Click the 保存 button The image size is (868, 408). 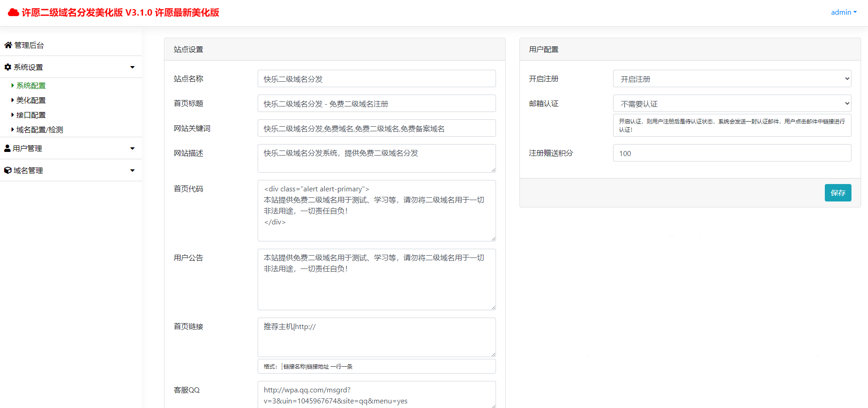click(x=838, y=193)
